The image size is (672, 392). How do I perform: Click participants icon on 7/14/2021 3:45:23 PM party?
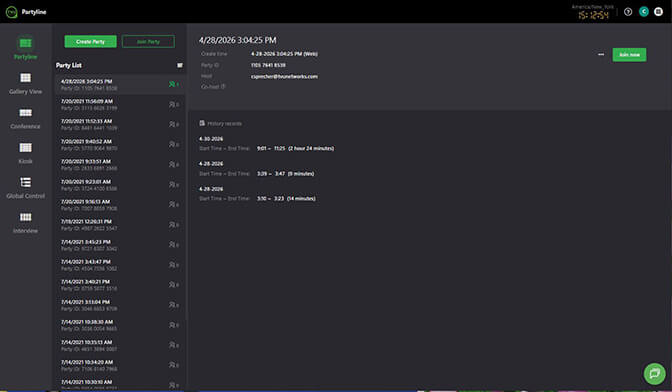click(x=174, y=245)
